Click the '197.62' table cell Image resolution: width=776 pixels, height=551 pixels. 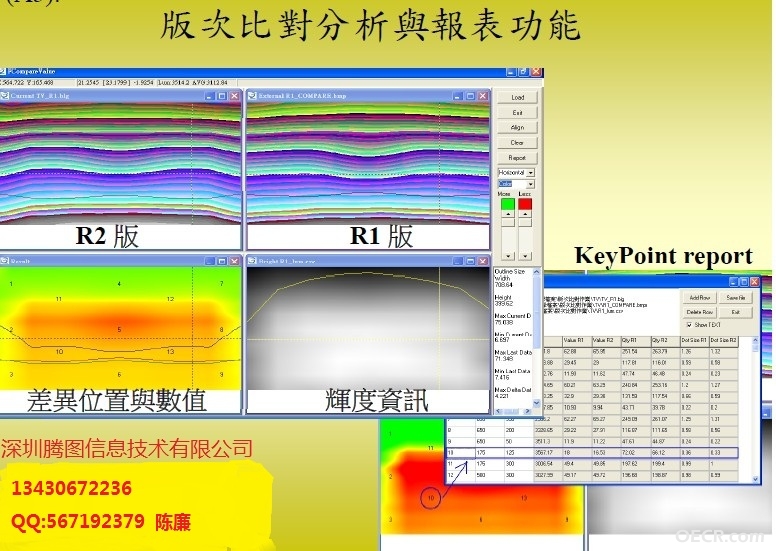(x=635, y=464)
